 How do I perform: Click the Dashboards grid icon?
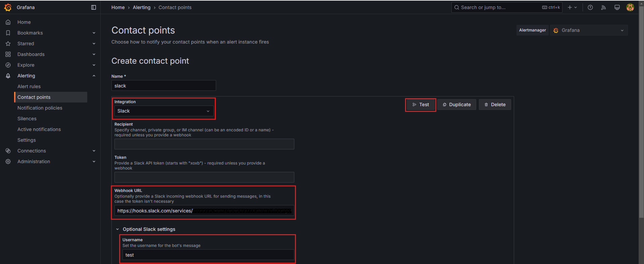pos(8,54)
